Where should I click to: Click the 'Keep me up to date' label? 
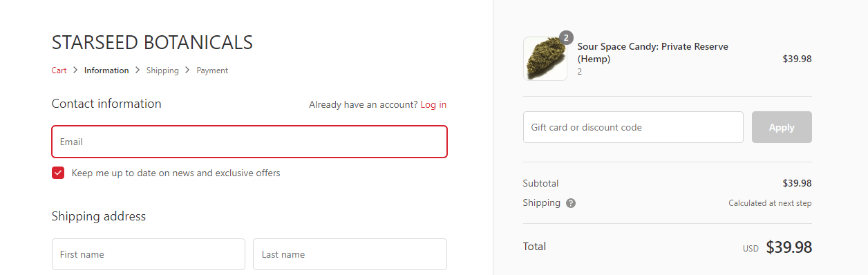(176, 173)
